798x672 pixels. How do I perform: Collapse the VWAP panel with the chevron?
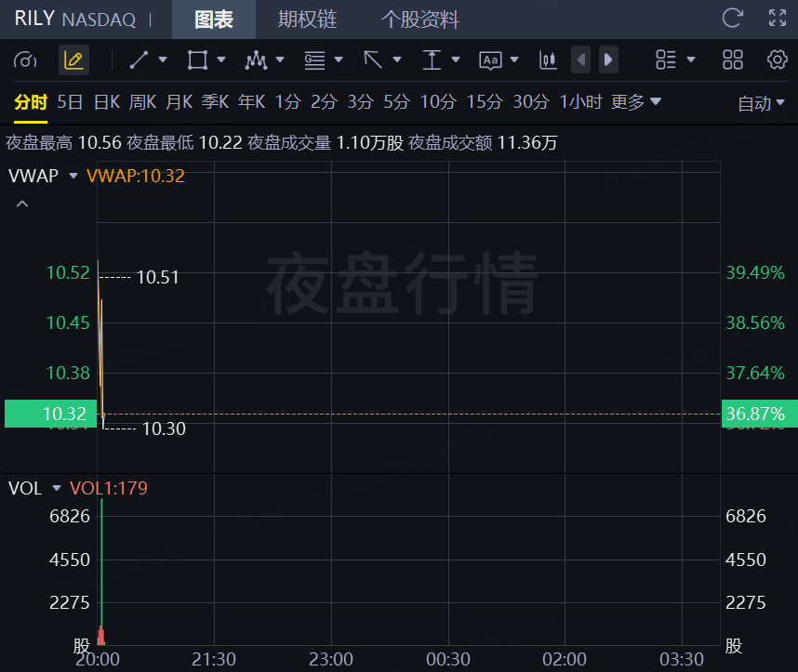[22, 204]
